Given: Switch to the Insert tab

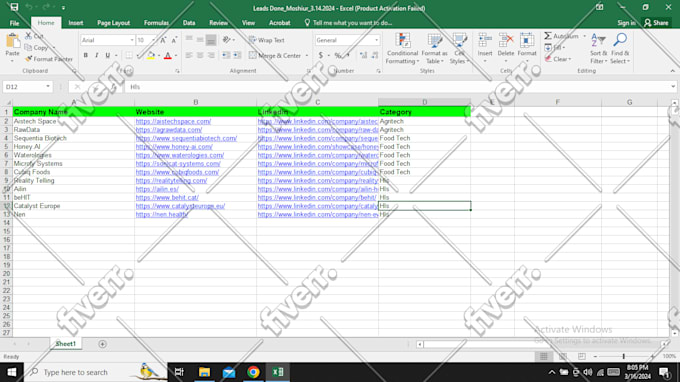Looking at the screenshot, I should [75, 23].
